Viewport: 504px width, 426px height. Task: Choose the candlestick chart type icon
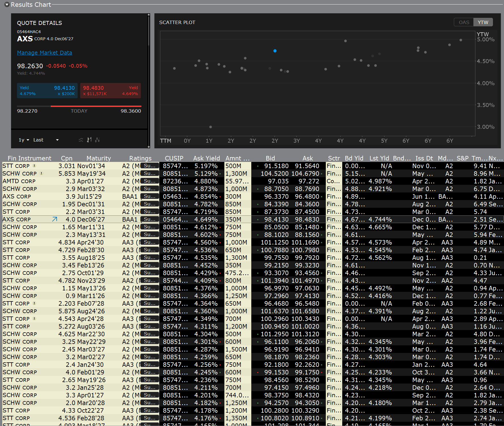click(x=97, y=140)
